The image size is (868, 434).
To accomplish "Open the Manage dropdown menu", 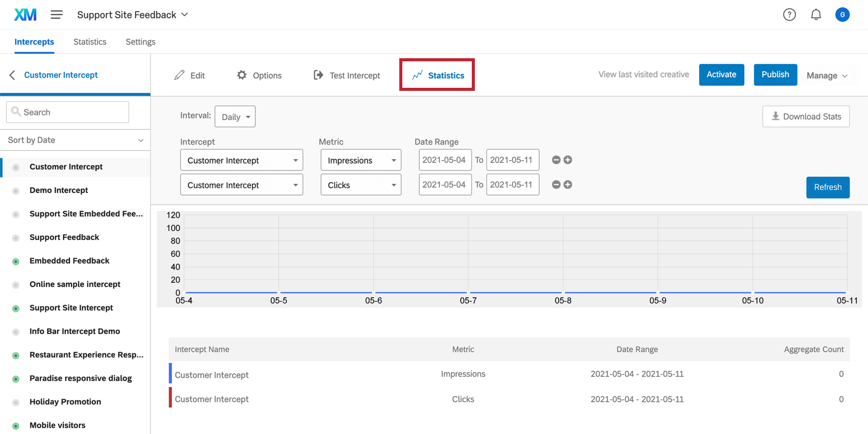I will 827,76.
